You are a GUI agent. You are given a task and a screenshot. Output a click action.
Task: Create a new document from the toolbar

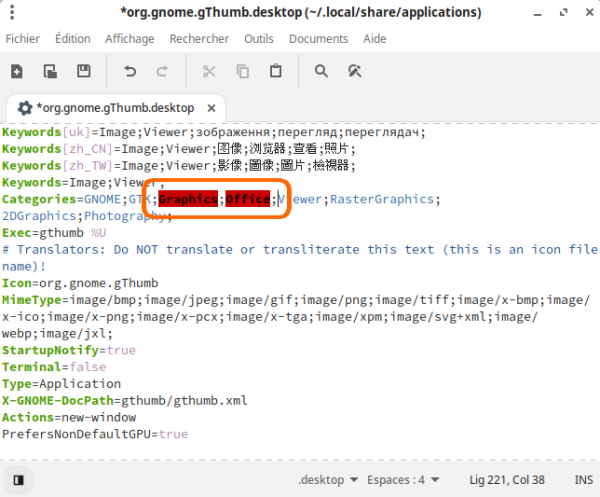(x=18, y=71)
